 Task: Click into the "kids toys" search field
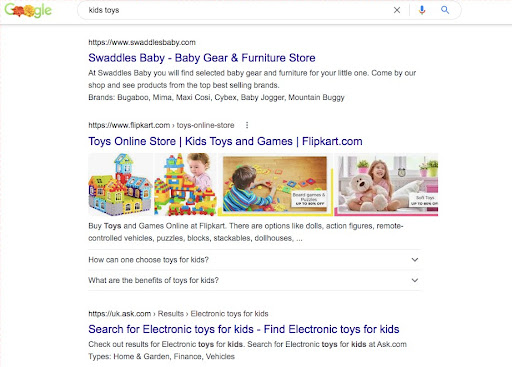click(233, 10)
